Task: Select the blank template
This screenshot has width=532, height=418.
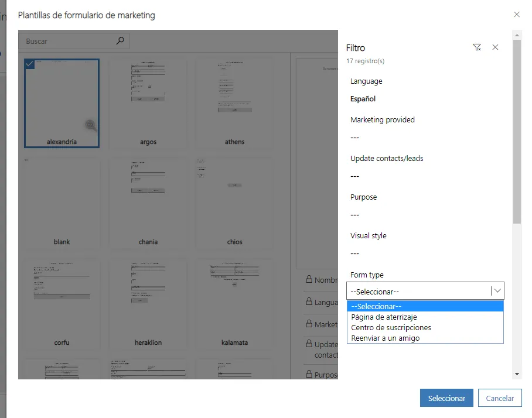Action: point(62,203)
